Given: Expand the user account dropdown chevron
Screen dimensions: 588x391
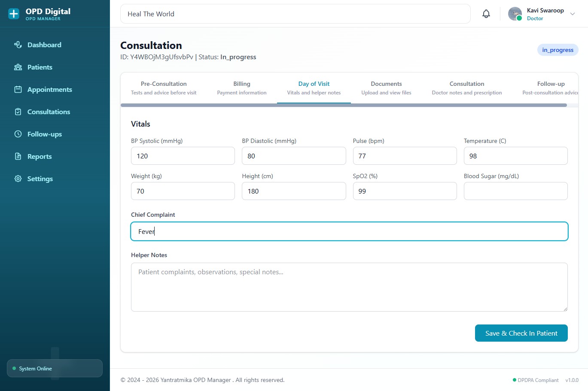Looking at the screenshot, I should click(x=572, y=14).
